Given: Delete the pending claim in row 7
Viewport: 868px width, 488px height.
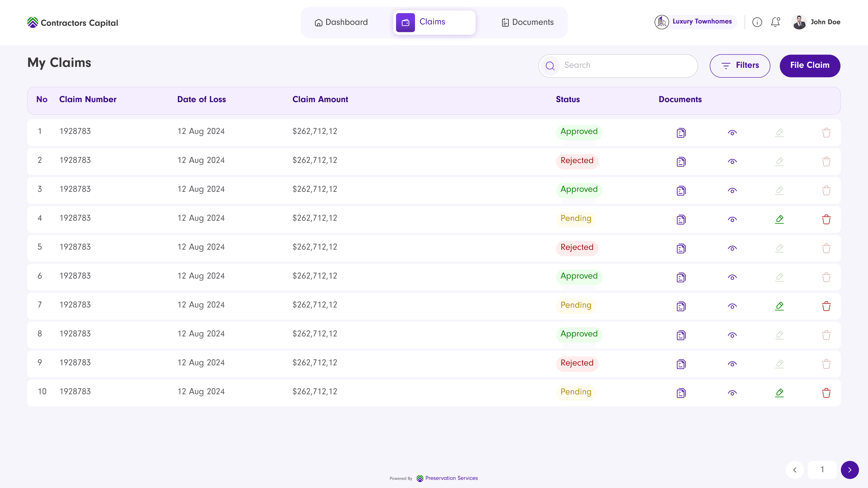Looking at the screenshot, I should point(826,306).
